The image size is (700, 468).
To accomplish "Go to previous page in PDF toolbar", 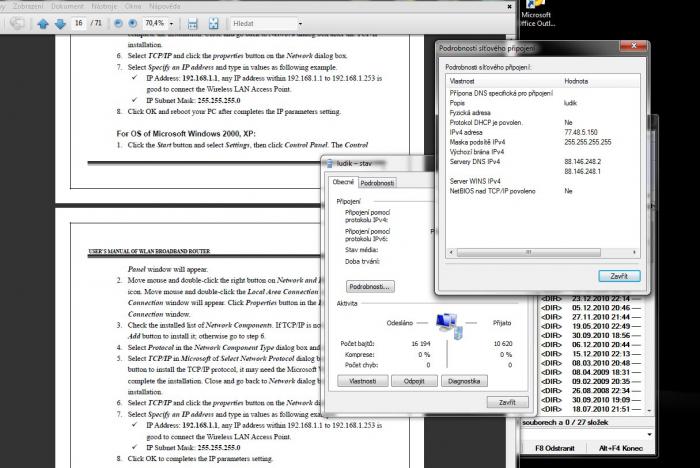I will pyautogui.click(x=43, y=22).
